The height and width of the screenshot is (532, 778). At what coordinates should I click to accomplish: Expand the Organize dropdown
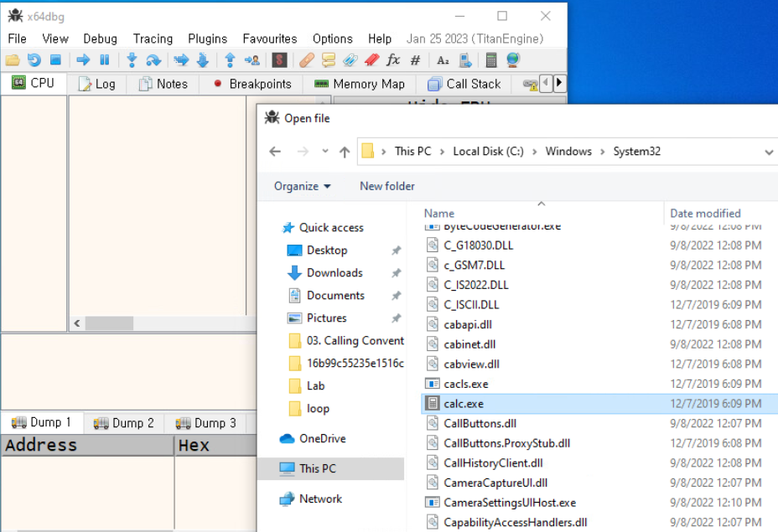coord(302,187)
